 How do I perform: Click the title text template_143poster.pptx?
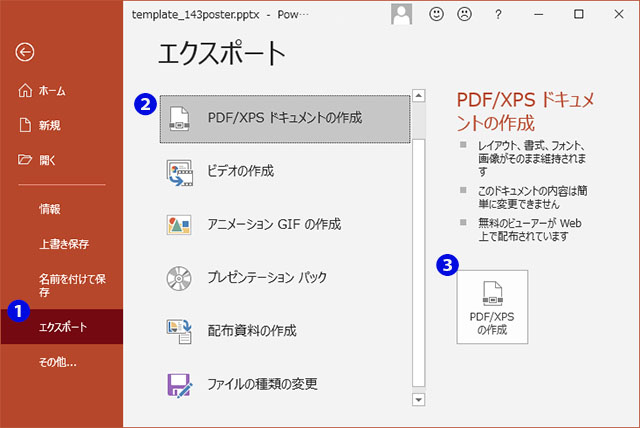[196, 15]
